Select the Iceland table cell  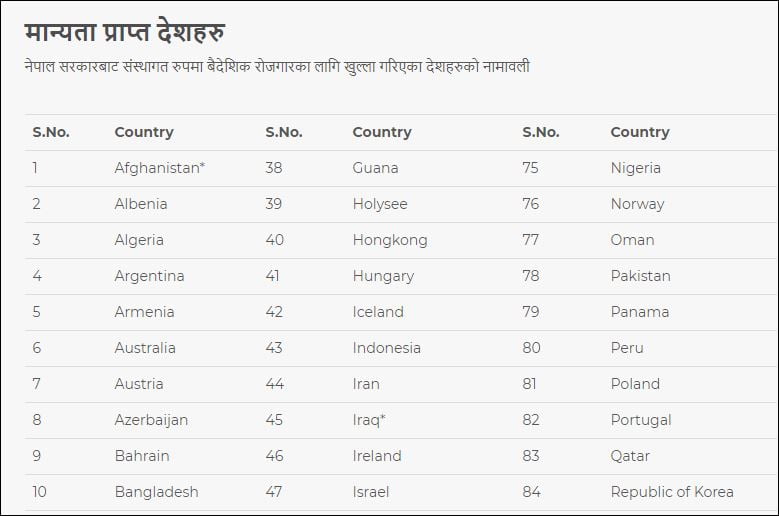pyautogui.click(x=378, y=312)
